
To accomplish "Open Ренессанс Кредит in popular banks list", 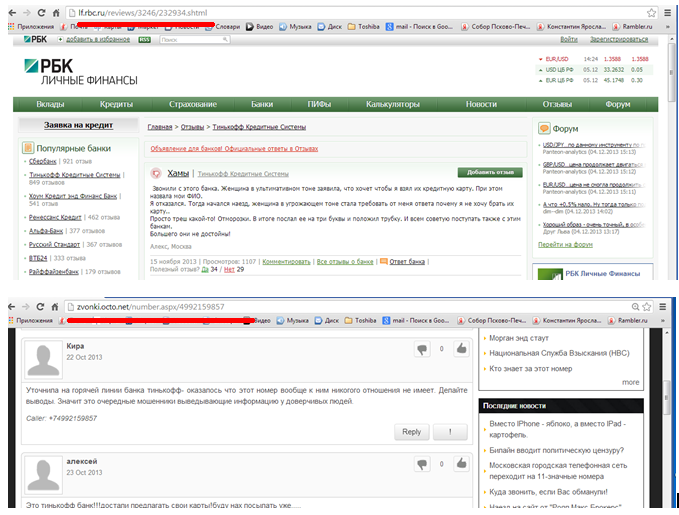I will (x=55, y=217).
